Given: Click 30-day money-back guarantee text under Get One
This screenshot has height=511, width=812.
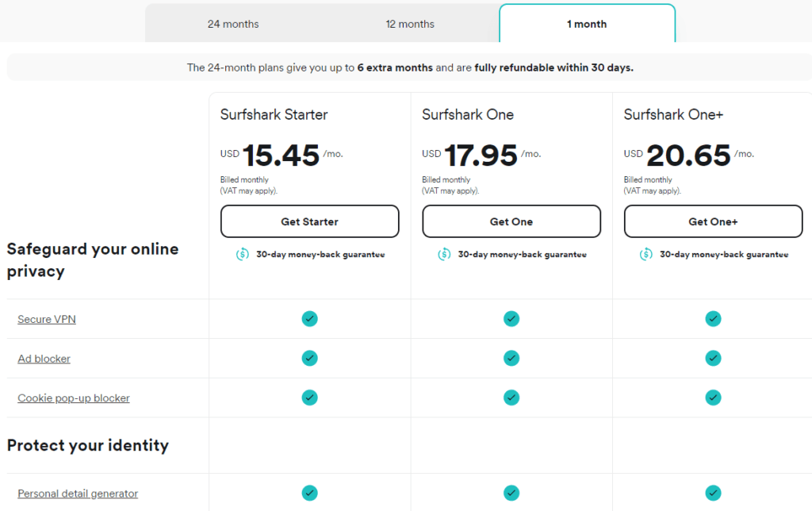Looking at the screenshot, I should click(x=522, y=255).
